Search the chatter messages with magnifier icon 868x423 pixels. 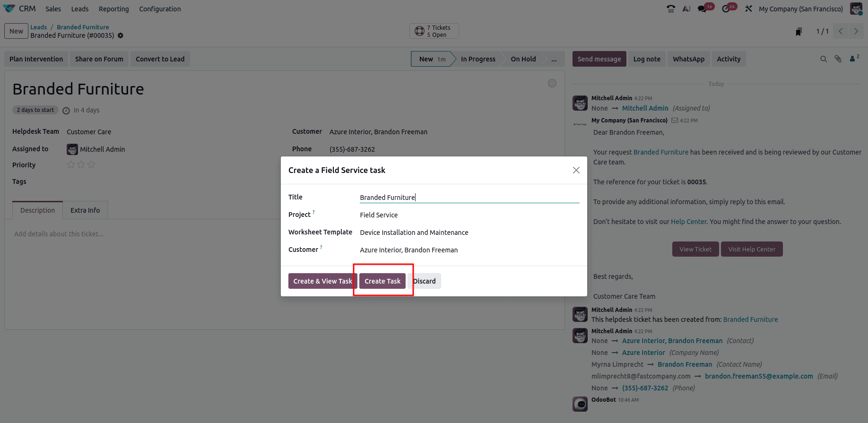point(824,59)
